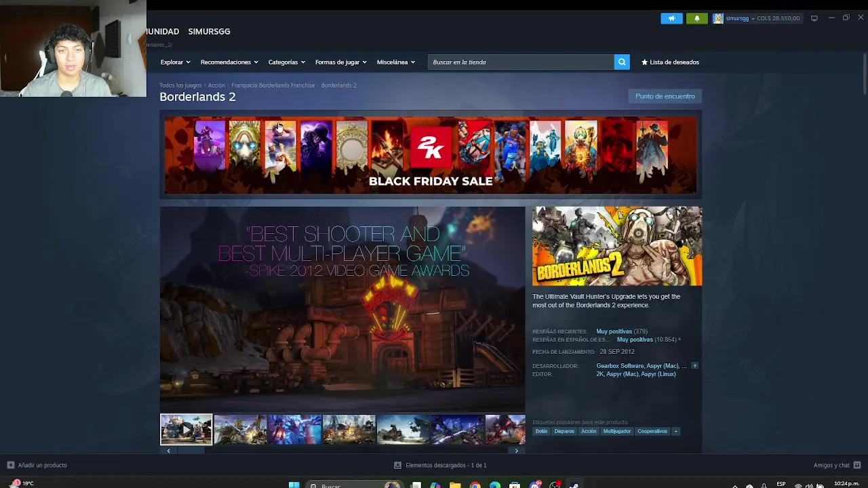868x488 pixels.
Task: Open the Borderlands 2 header image
Action: click(617, 246)
